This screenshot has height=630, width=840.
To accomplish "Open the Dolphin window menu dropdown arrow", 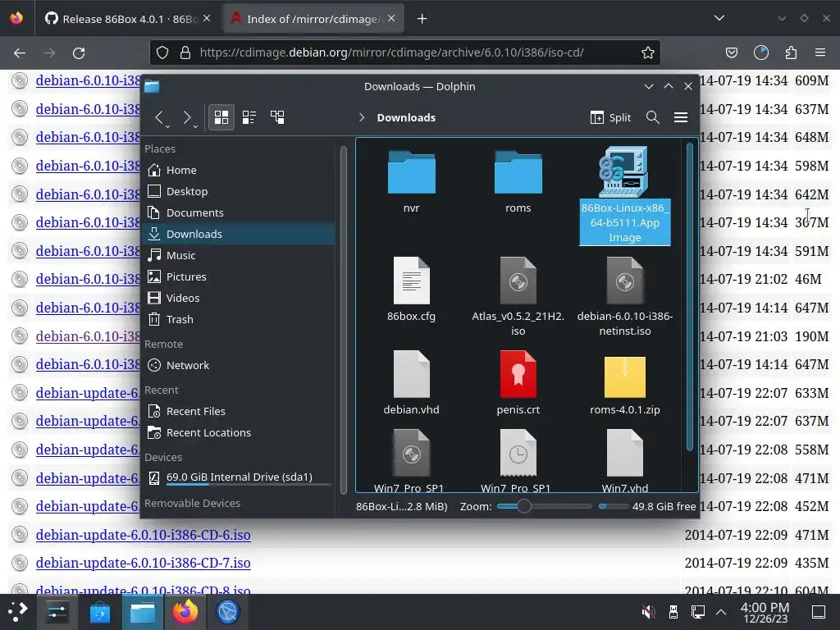I will 649,86.
